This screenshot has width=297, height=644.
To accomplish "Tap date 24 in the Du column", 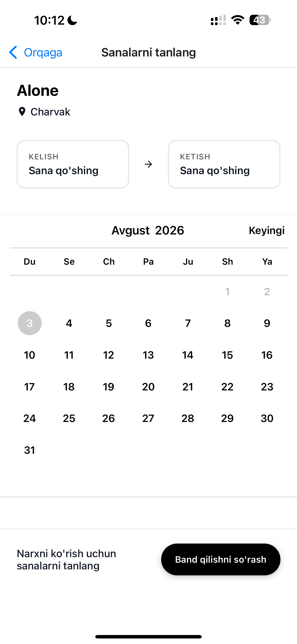I will click(29, 418).
